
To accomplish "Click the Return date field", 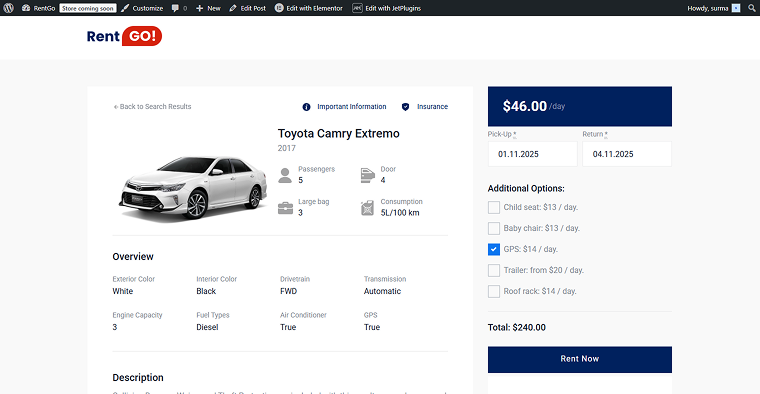I will [627, 154].
